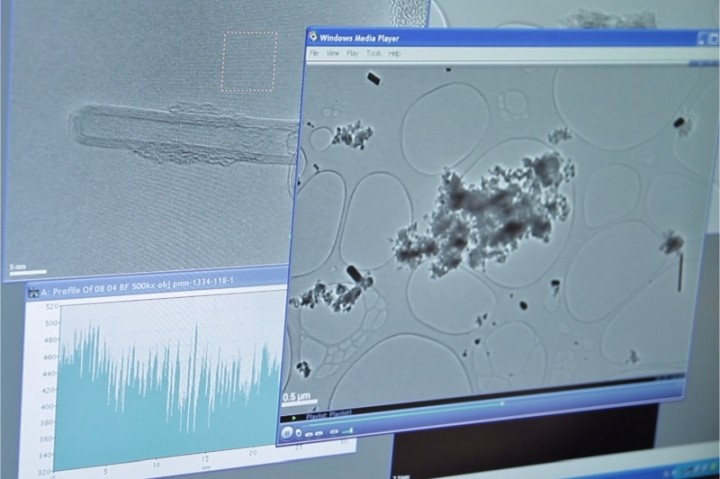Image resolution: width=720 pixels, height=479 pixels.
Task: Open the Play menu in Media Player
Action: (353, 53)
